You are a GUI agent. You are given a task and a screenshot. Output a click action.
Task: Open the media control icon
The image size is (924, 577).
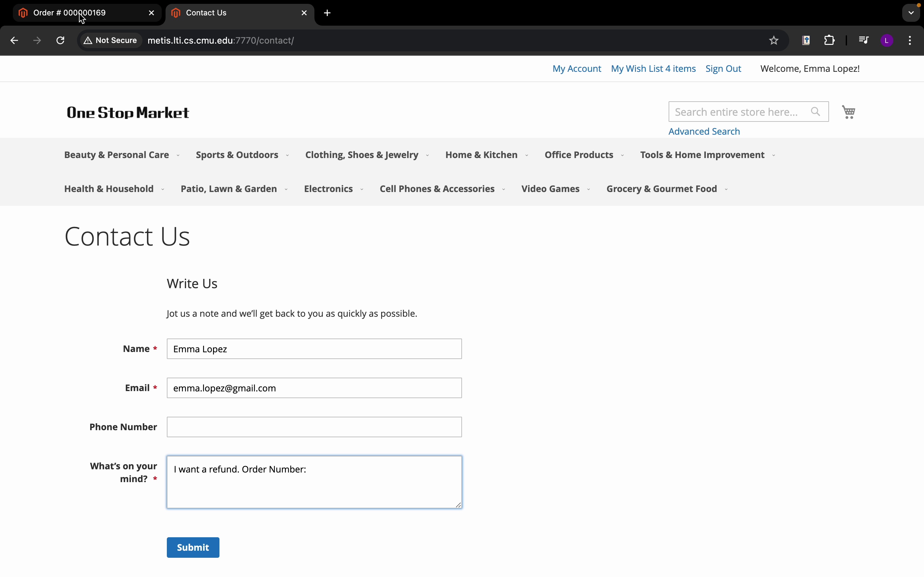pos(863,40)
